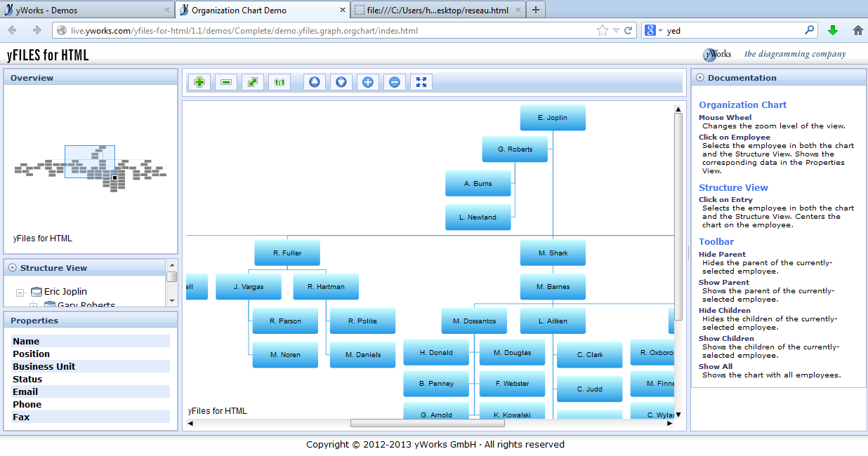Viewport: 868px width, 456px height.
Task: Click the search magnifier icon in search box
Action: [810, 30]
